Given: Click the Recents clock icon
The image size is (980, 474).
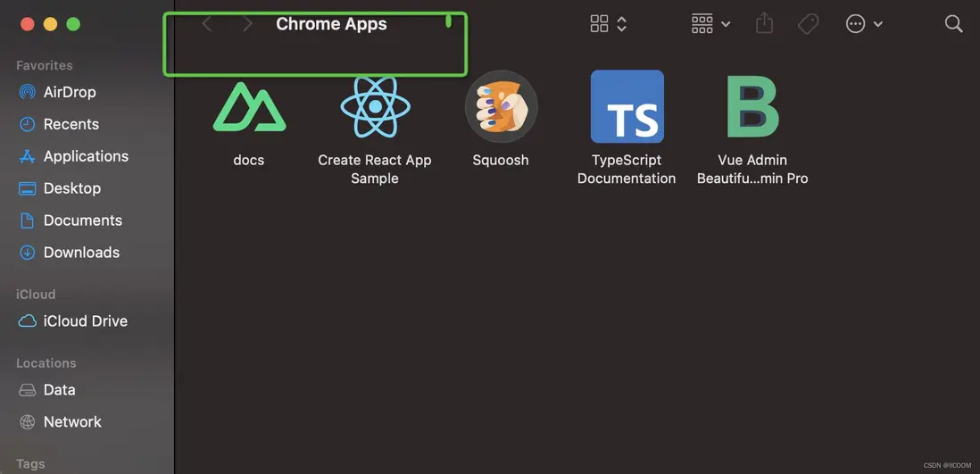Looking at the screenshot, I should pyautogui.click(x=27, y=124).
